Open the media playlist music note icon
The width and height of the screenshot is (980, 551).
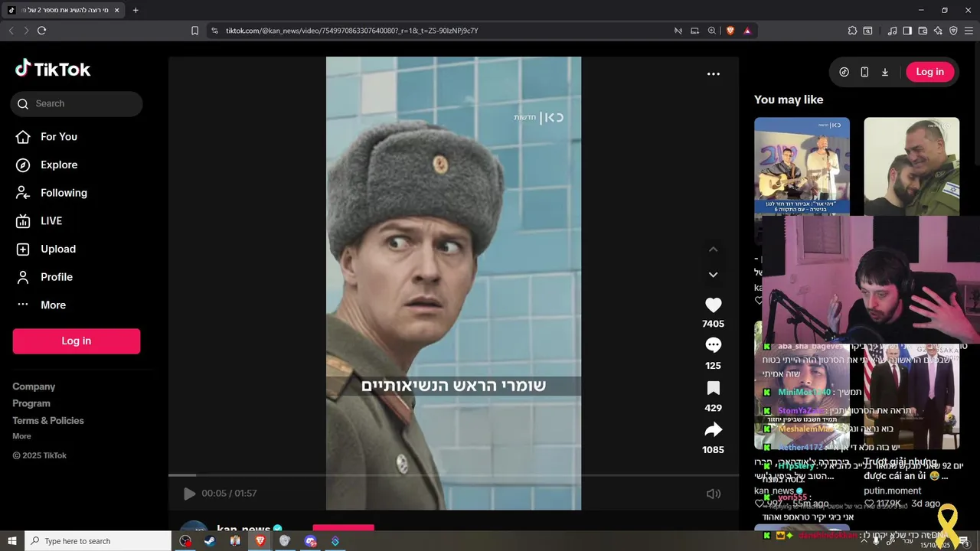(892, 31)
